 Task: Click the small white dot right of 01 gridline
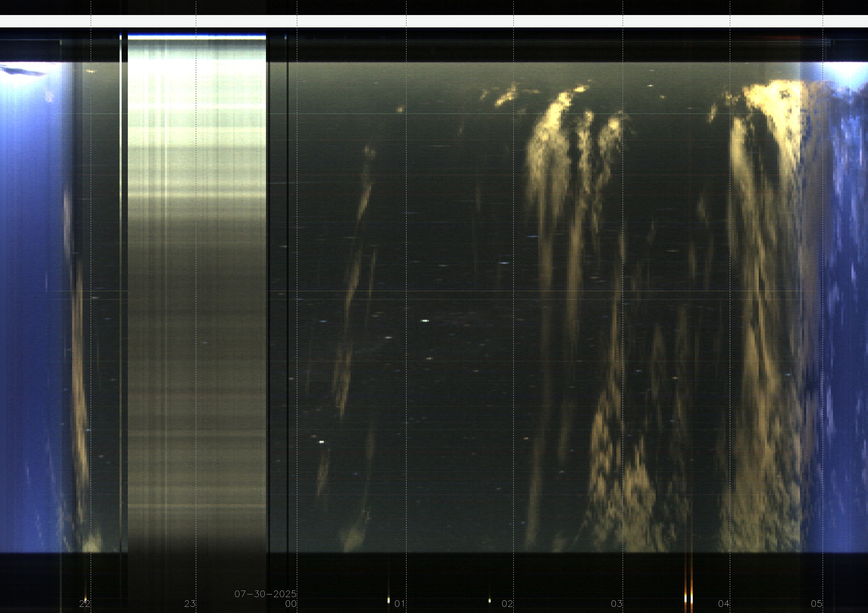[x=424, y=321]
